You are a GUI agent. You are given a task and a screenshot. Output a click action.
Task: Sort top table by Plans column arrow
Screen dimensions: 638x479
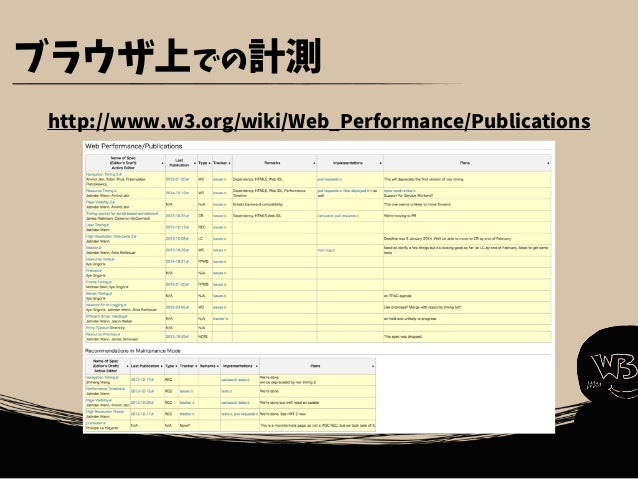pos(548,164)
